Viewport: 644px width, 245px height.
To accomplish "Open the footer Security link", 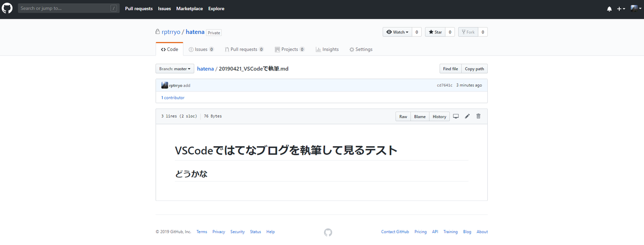I will pyautogui.click(x=238, y=232).
